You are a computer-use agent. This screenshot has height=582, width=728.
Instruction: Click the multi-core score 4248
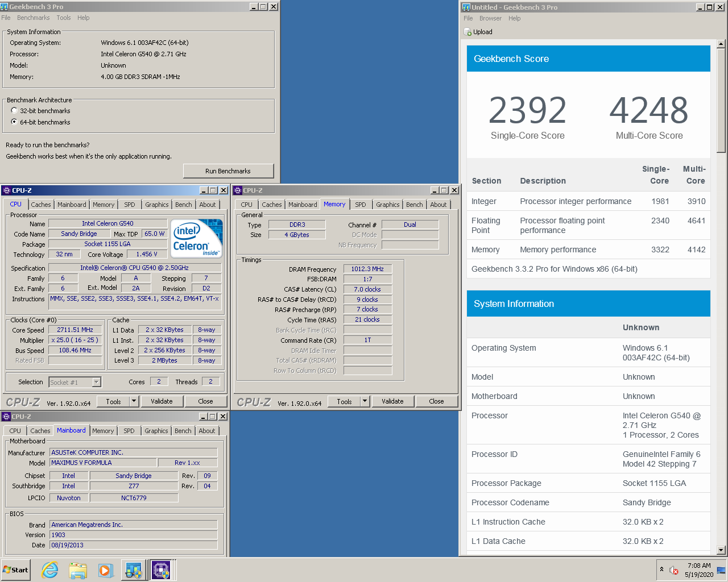649,110
